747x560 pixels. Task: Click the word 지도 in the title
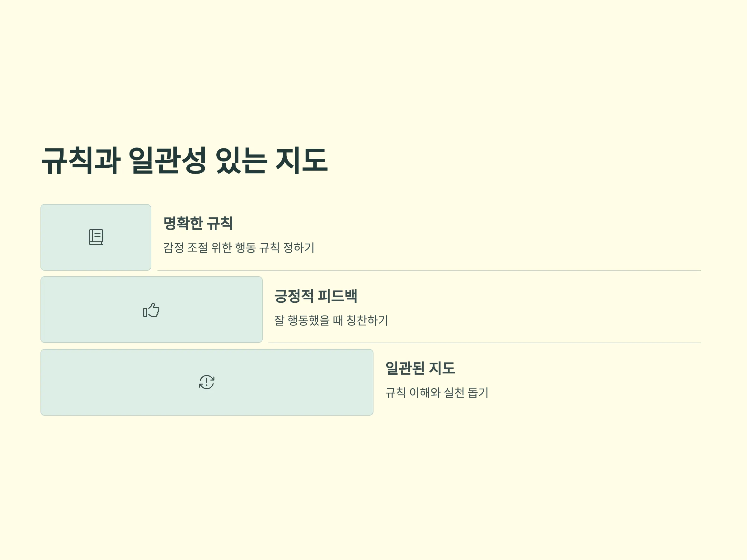coord(302,161)
